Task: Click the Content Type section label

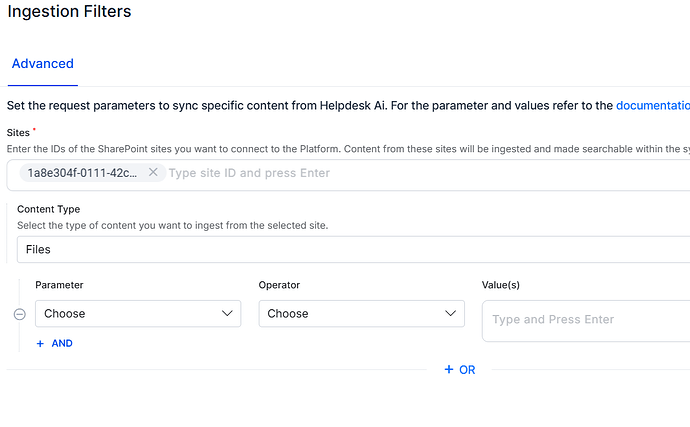Action: pyautogui.click(x=48, y=209)
